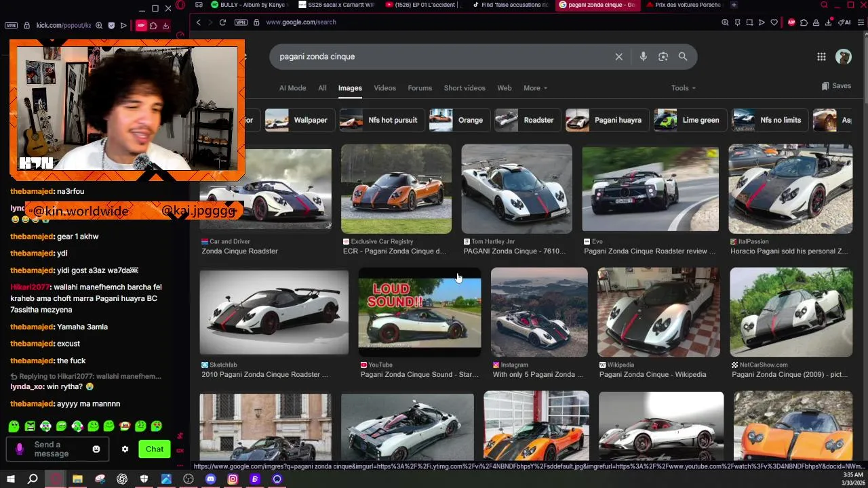Switch to the All results tab
The height and width of the screenshot is (488, 868).
[x=322, y=88]
